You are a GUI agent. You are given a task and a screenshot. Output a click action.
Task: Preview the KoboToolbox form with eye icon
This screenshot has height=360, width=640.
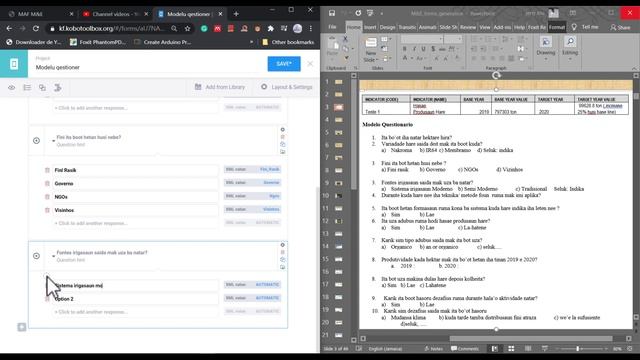11,87
